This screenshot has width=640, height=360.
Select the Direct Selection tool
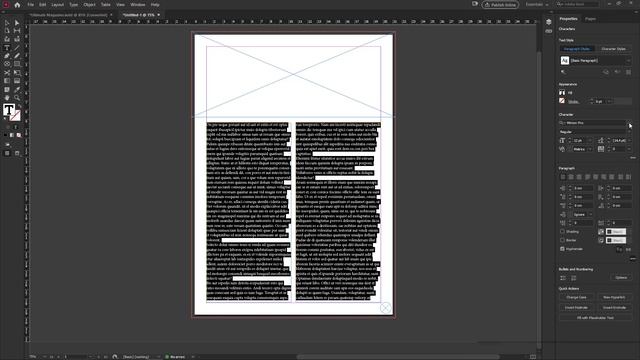tap(17, 23)
